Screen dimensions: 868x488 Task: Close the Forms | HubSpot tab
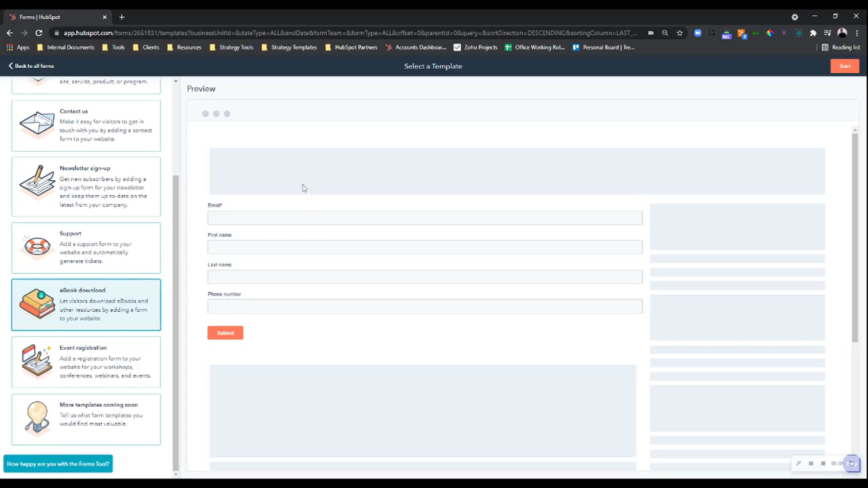coord(104,17)
